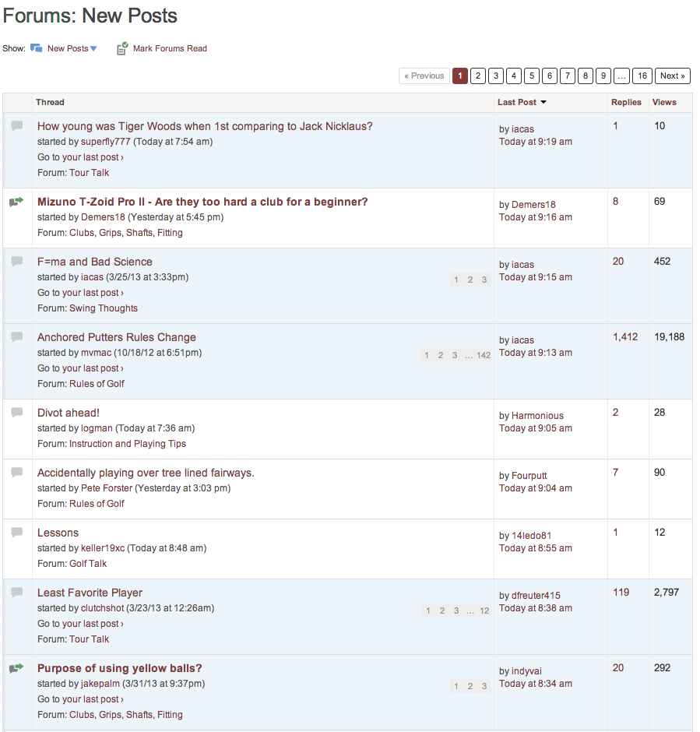Jump to page 16 of results
The height and width of the screenshot is (732, 700).
642,76
